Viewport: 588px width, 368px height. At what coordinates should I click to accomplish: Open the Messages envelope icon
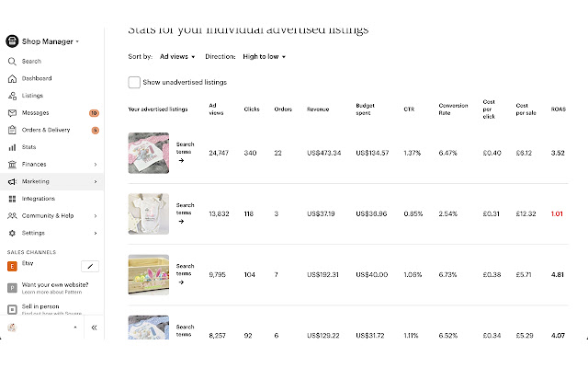12,113
